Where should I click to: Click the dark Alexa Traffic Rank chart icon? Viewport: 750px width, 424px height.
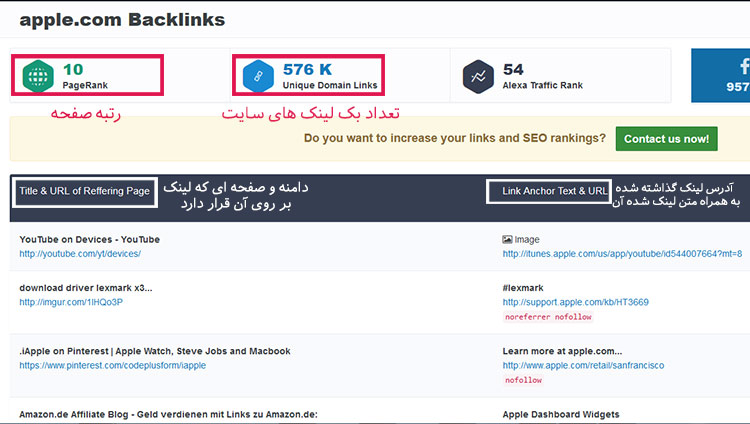(478, 76)
